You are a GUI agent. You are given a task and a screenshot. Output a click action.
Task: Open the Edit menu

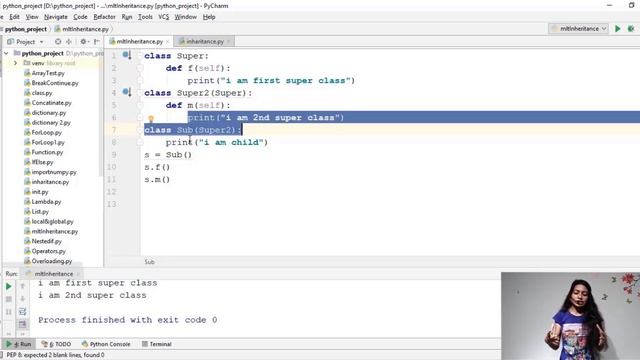tap(14, 17)
